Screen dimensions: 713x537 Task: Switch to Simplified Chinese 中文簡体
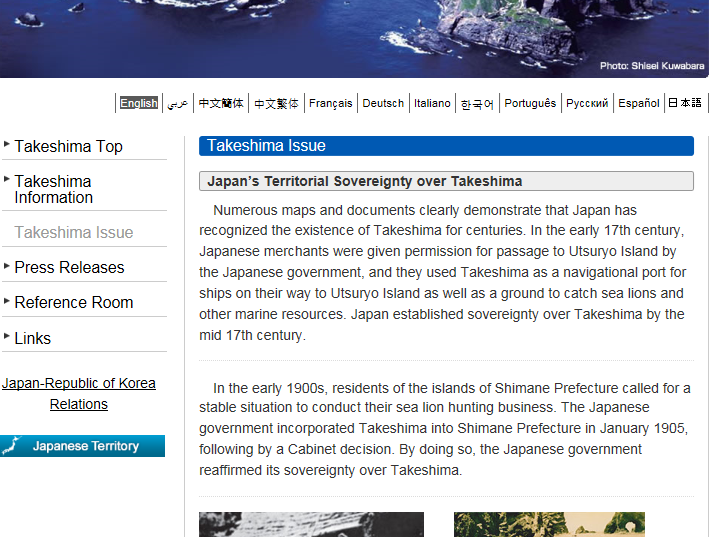[x=221, y=103]
